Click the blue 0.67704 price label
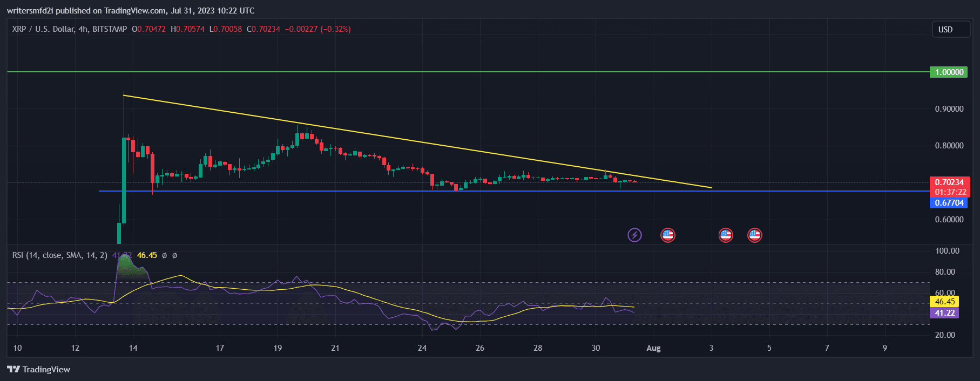 point(949,203)
